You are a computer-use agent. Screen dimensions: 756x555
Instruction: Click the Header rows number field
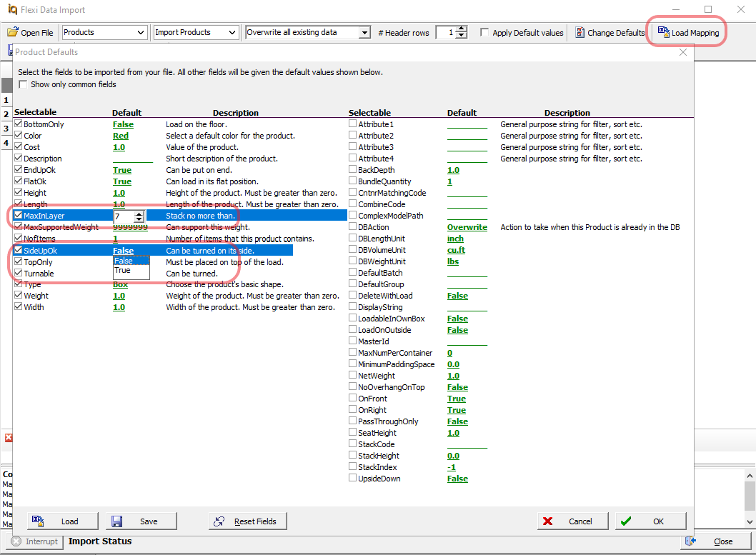click(446, 32)
